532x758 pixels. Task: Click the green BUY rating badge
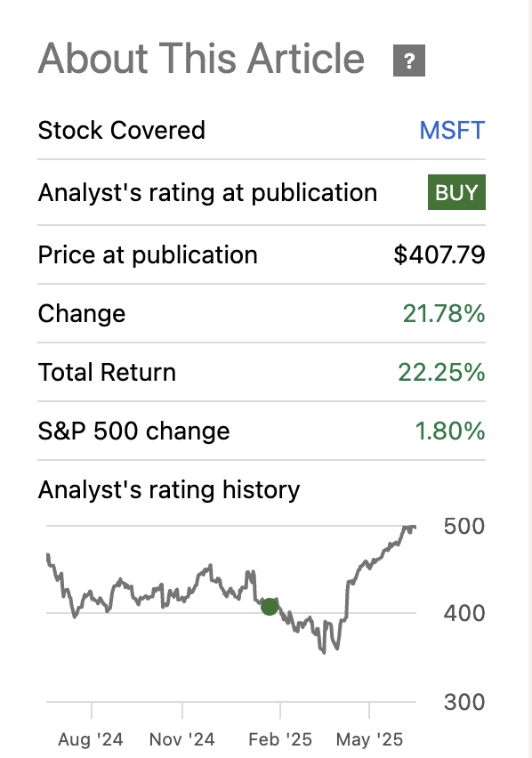456,191
